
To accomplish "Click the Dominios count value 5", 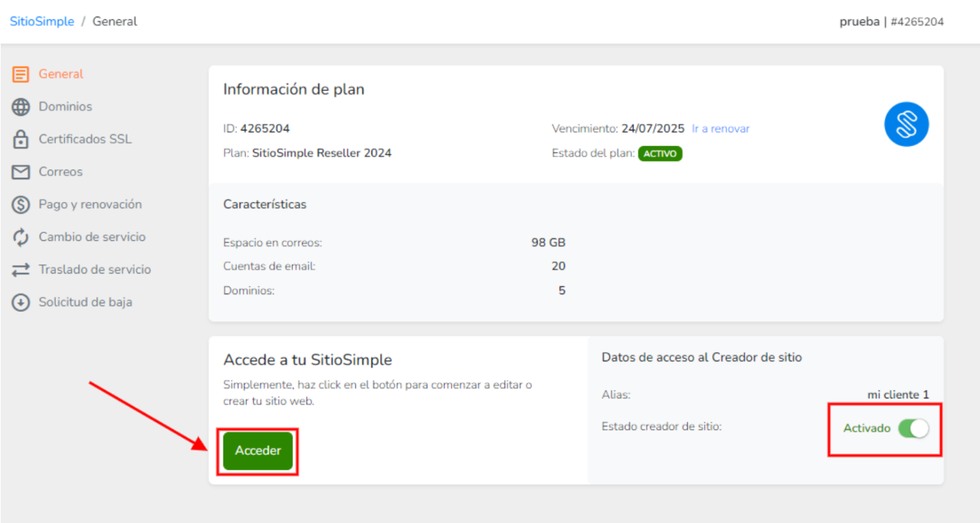I will (x=562, y=291).
